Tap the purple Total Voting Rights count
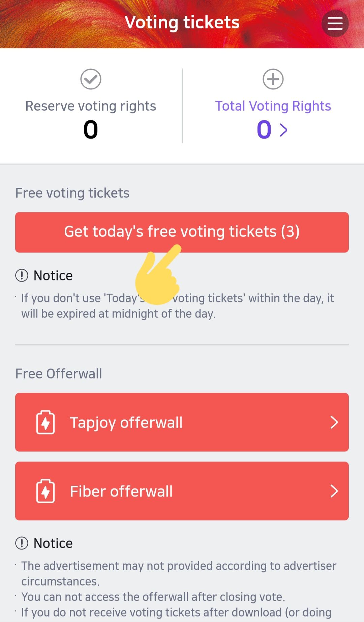Viewport: 364px width, 622px height. coord(264,130)
